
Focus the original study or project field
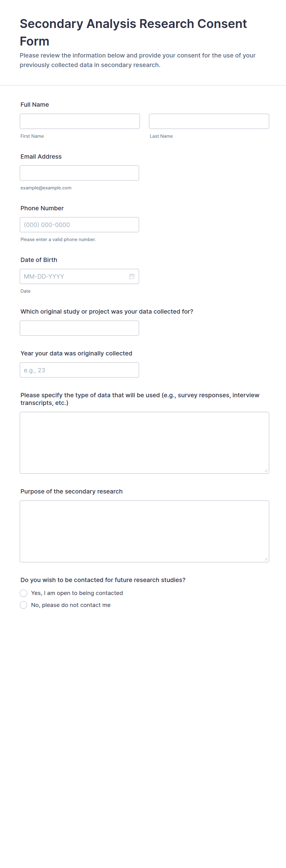(79, 328)
